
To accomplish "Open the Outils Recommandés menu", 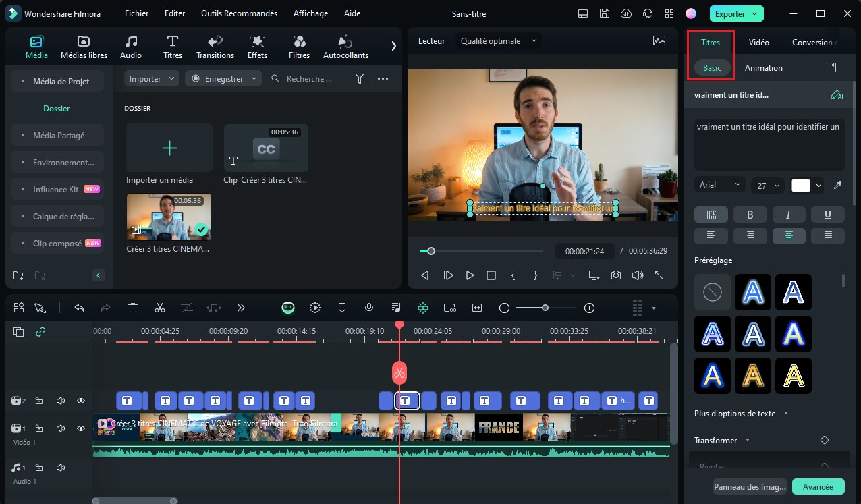I will (x=239, y=13).
